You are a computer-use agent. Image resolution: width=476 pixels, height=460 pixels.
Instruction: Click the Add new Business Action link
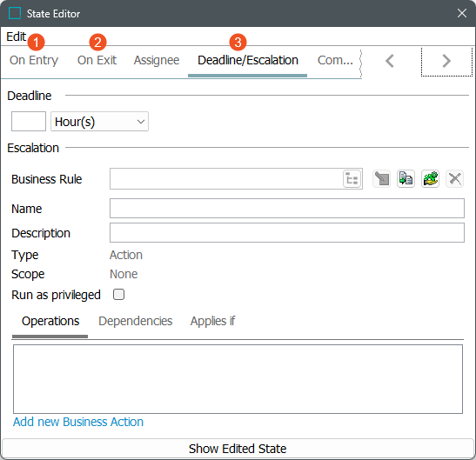[78, 422]
